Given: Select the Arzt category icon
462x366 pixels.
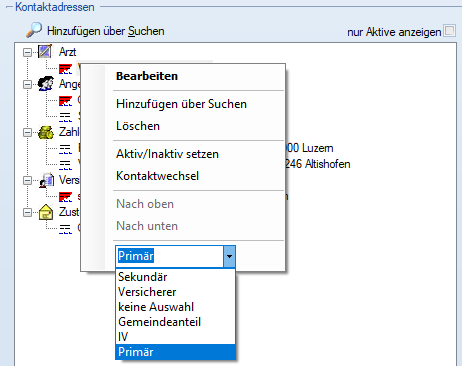Looking at the screenshot, I should (x=45, y=51).
